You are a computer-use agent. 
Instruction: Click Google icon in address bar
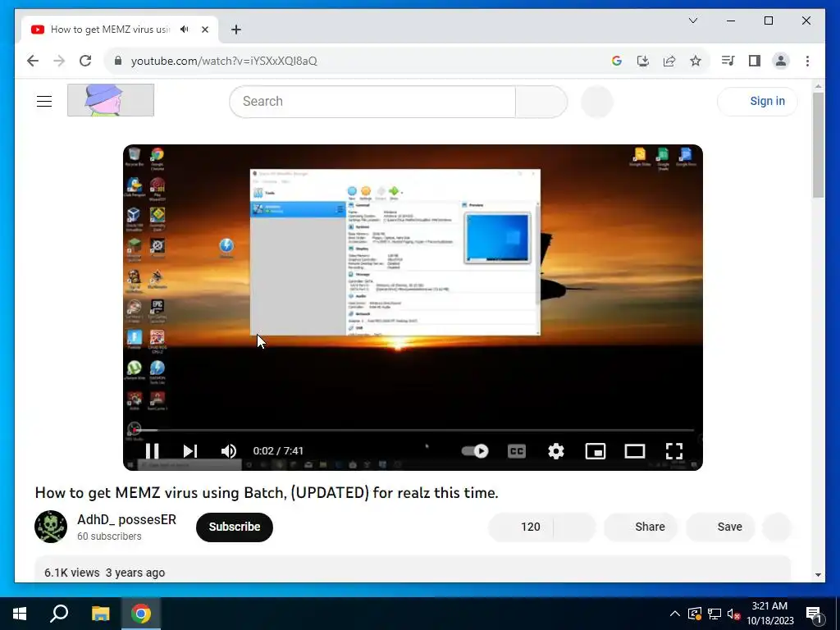point(617,61)
